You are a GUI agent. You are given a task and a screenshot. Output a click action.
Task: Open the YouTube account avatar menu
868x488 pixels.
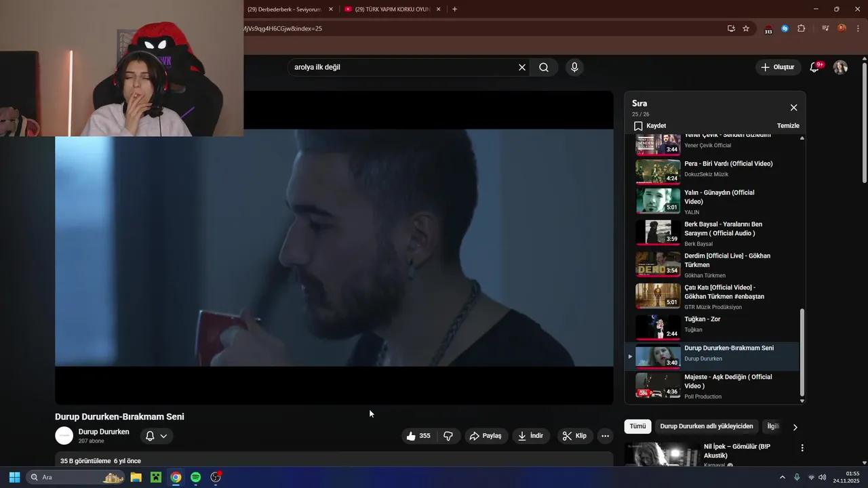click(x=840, y=67)
